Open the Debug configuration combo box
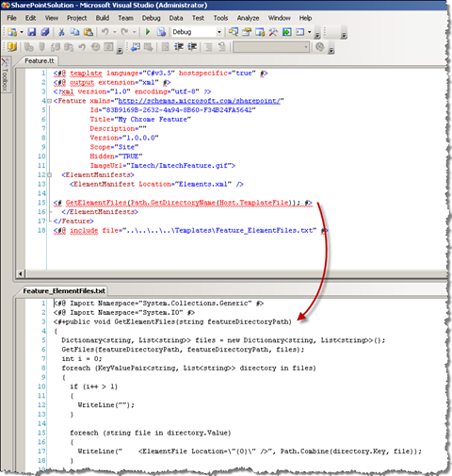This screenshot has height=476, width=452. pyautogui.click(x=197, y=32)
